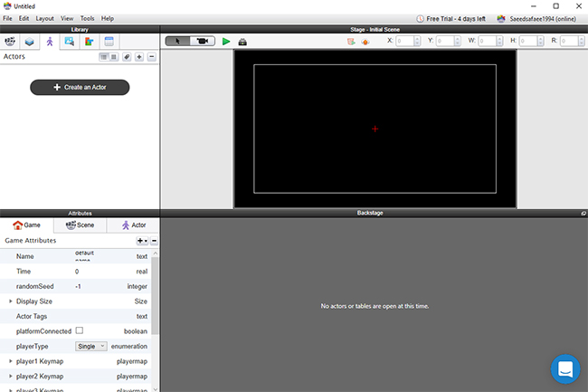588x392 pixels.
Task: Switch Actors list to grid view
Action: point(114,57)
